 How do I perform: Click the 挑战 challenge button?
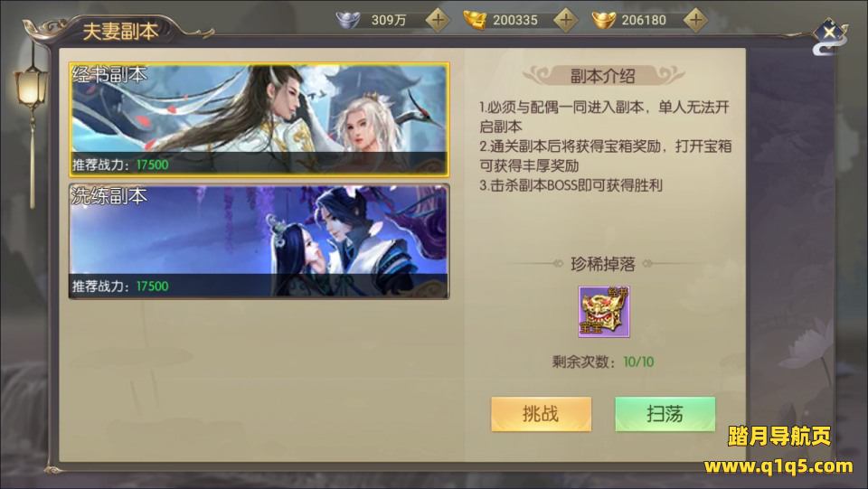541,414
